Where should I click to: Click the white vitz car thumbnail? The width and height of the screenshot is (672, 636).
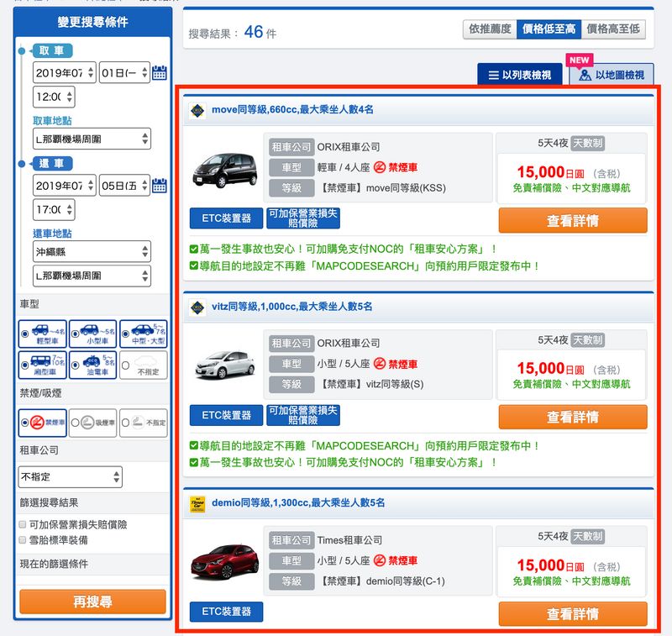pyautogui.click(x=225, y=365)
